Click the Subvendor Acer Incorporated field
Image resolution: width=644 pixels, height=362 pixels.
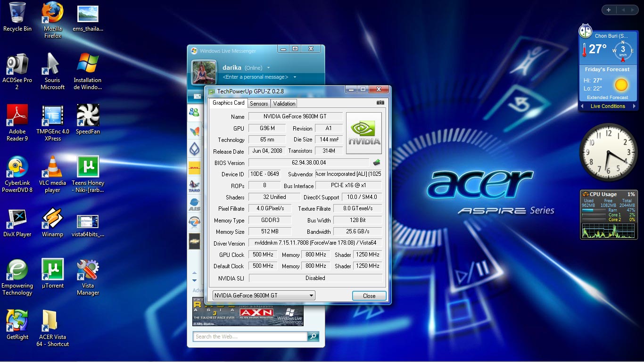pyautogui.click(x=348, y=174)
